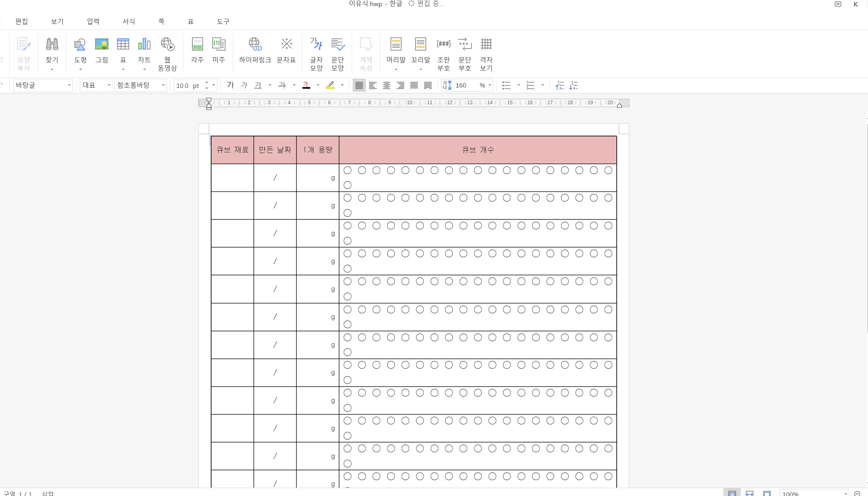
Task: Toggle italic 가 formatting
Action: click(x=244, y=85)
